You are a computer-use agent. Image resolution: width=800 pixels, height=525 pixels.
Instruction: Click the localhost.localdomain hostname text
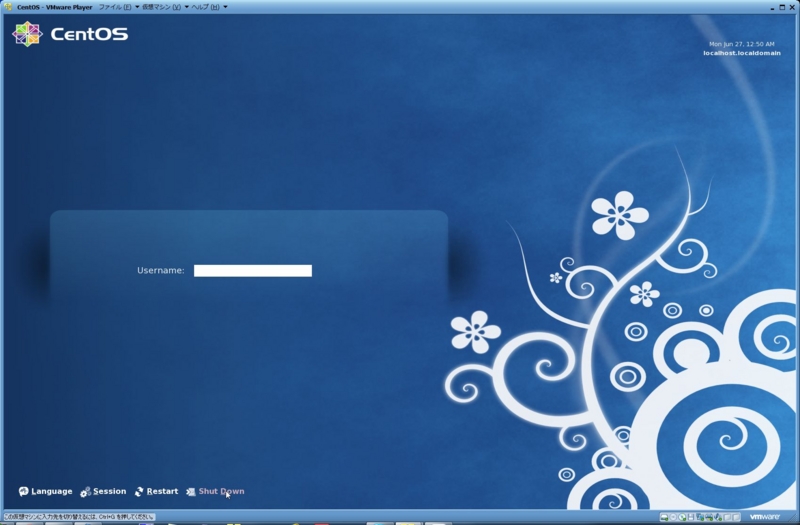point(742,53)
